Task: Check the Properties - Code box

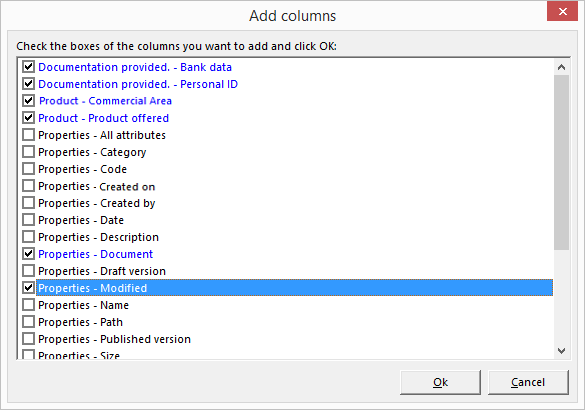Action: (28, 169)
